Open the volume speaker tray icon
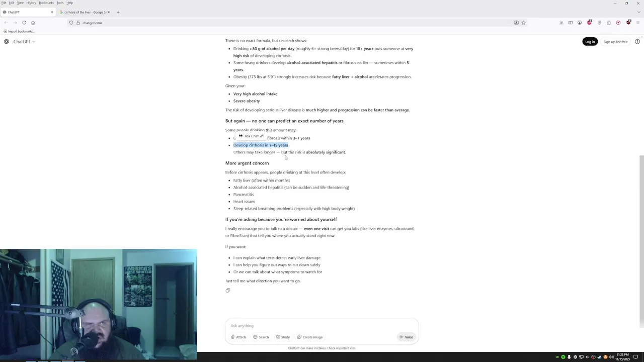 click(611, 357)
